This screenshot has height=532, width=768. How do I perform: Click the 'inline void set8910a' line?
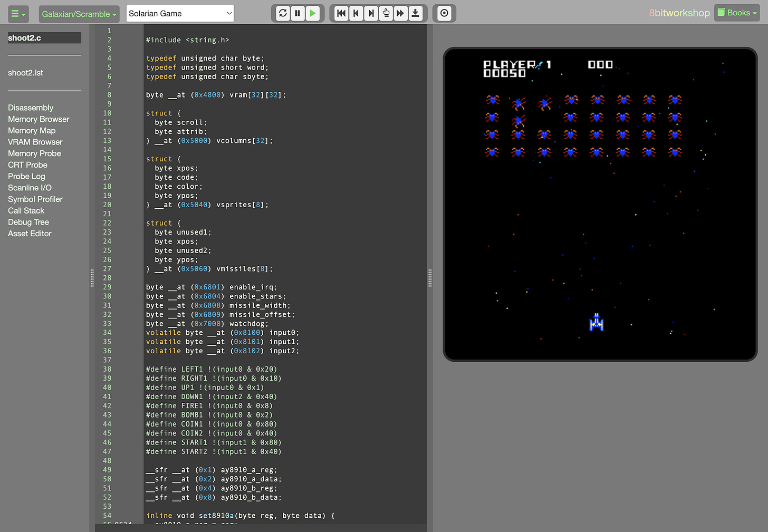tap(241, 516)
